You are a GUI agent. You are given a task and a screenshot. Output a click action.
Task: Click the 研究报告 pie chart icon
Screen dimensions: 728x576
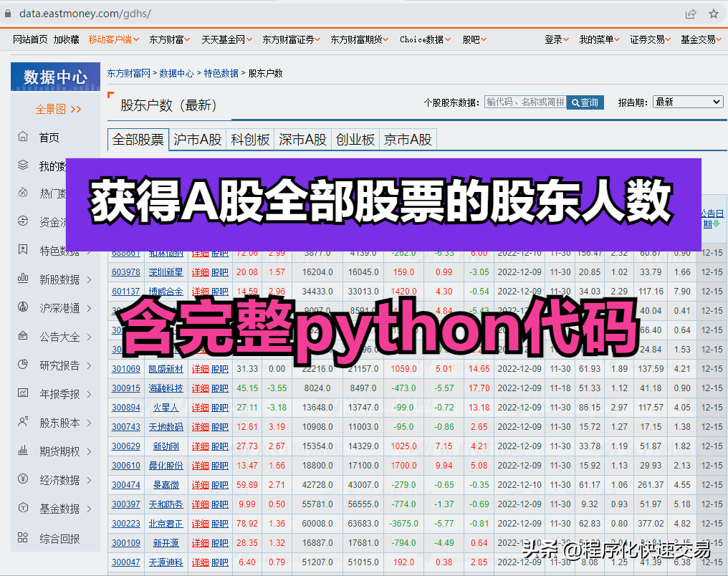click(23, 365)
